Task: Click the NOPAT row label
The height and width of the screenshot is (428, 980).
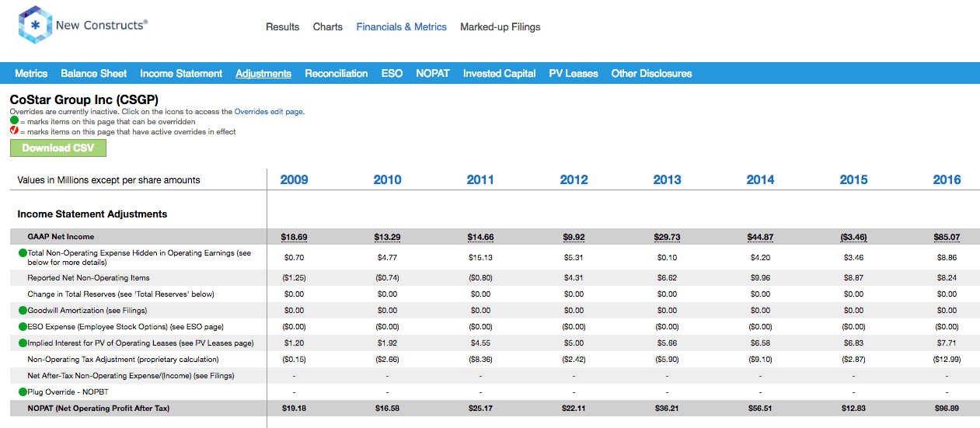Action: coord(98,409)
